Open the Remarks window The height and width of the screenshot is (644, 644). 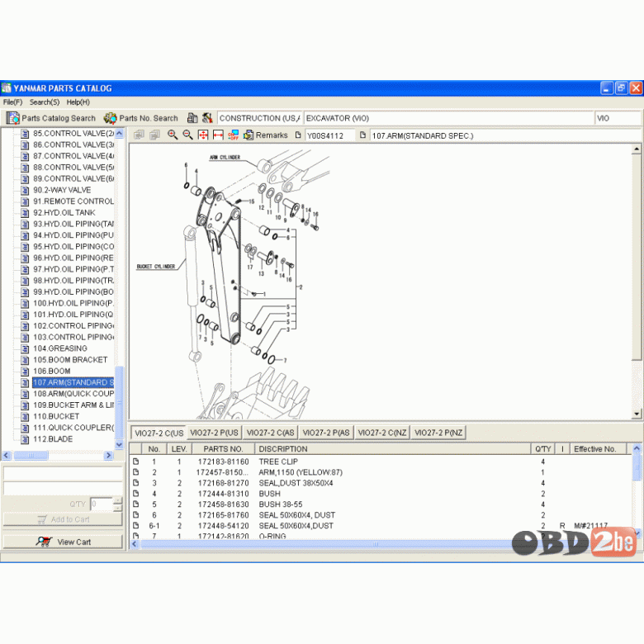coord(266,135)
